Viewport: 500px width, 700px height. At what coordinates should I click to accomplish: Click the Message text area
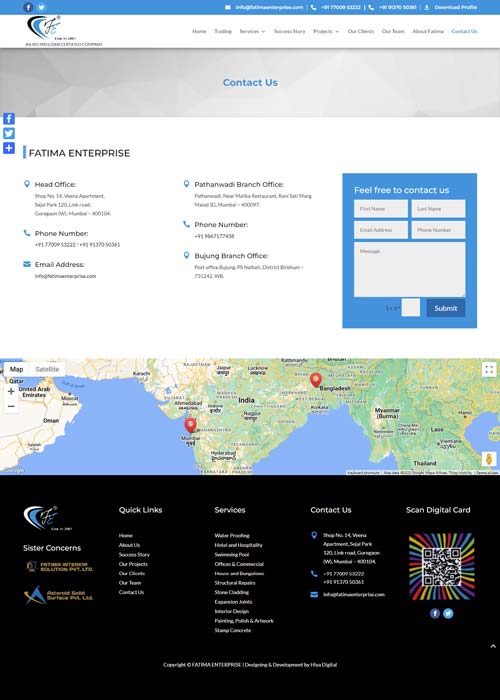click(x=409, y=269)
